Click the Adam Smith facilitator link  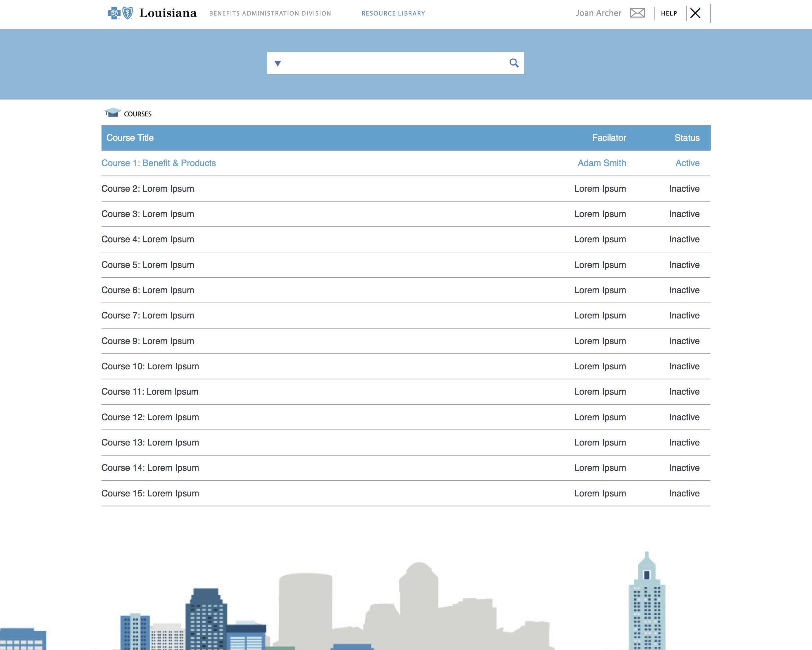[602, 163]
